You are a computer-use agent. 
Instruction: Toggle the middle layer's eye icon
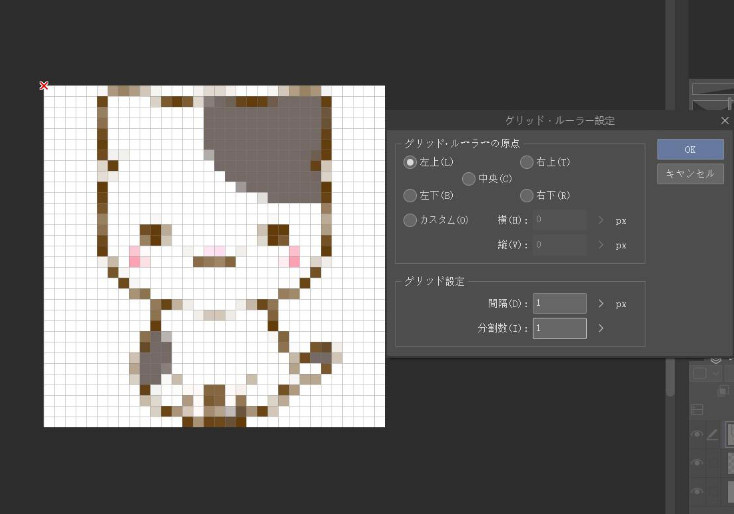(696, 463)
